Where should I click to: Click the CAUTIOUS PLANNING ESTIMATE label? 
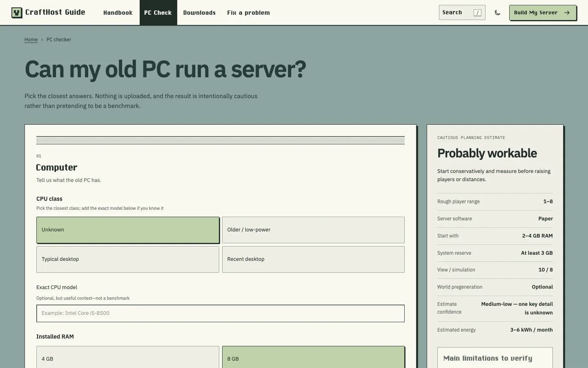pos(471,138)
